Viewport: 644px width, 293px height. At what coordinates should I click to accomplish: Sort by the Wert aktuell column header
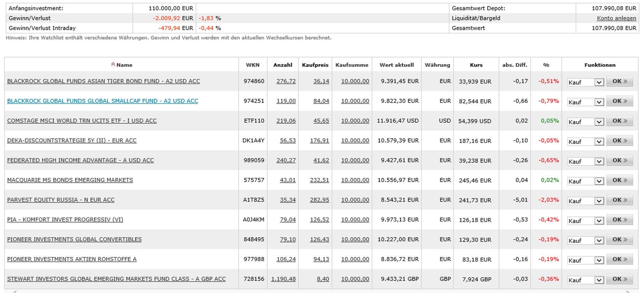396,65
